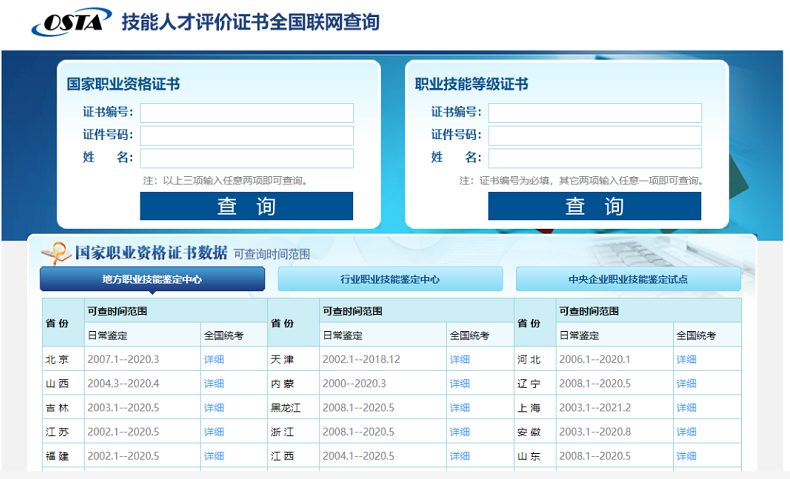Viewport: 790px width, 479px height.
Task: Click the magnifier icon beside 国家职业资格证书数据
Action: 56,253
